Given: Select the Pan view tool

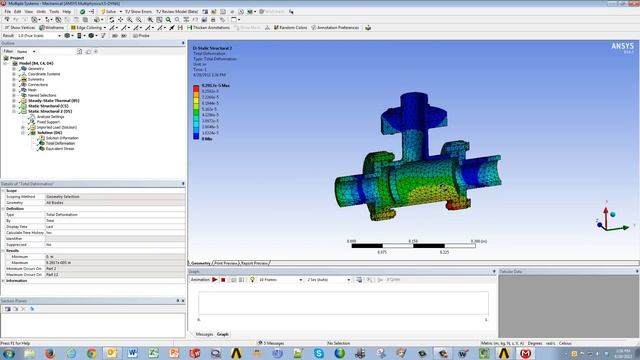Looking at the screenshot, I should [120, 20].
